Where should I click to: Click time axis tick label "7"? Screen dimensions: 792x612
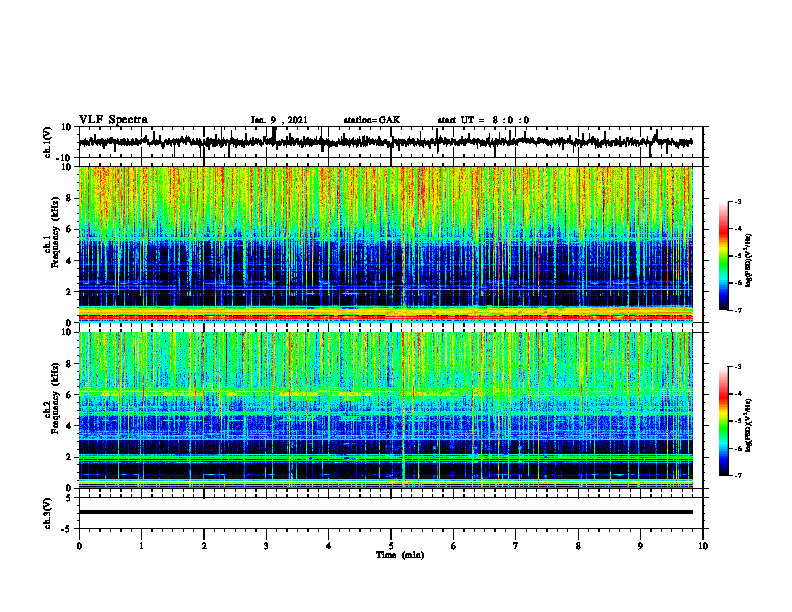pyautogui.click(x=516, y=546)
